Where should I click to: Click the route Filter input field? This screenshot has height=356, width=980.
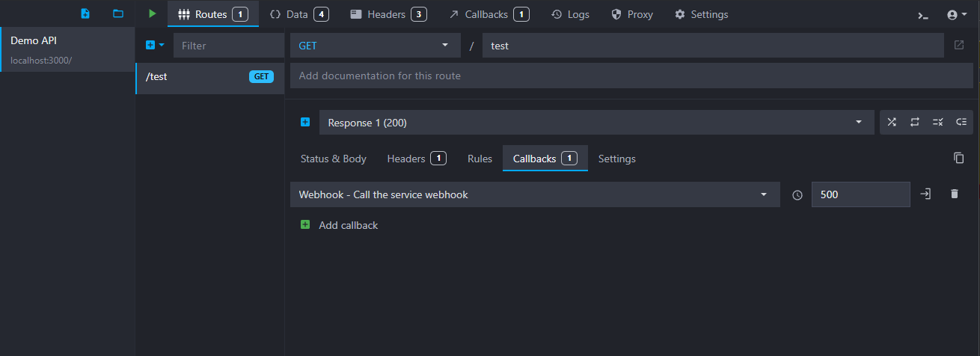[x=228, y=46]
